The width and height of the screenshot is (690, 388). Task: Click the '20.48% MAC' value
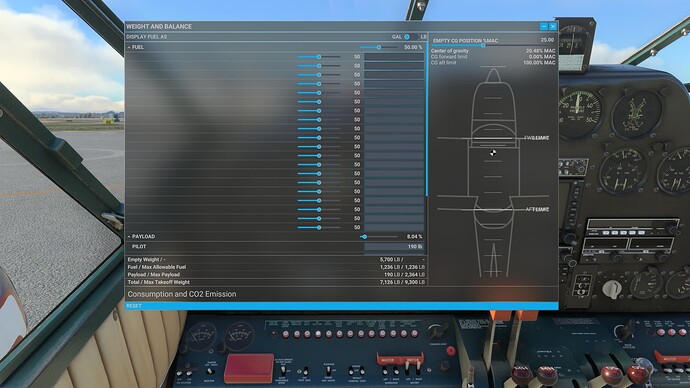click(540, 51)
